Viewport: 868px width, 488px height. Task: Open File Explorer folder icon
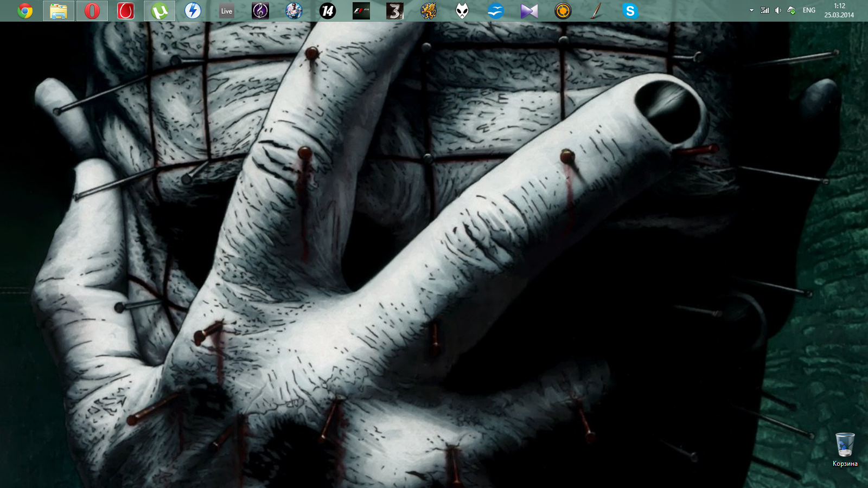[x=59, y=11]
